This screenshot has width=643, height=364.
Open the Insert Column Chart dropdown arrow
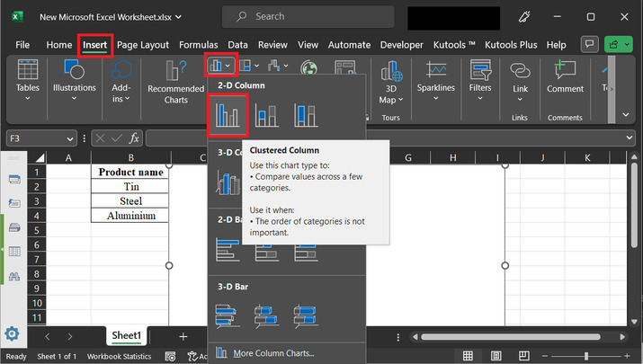point(229,66)
